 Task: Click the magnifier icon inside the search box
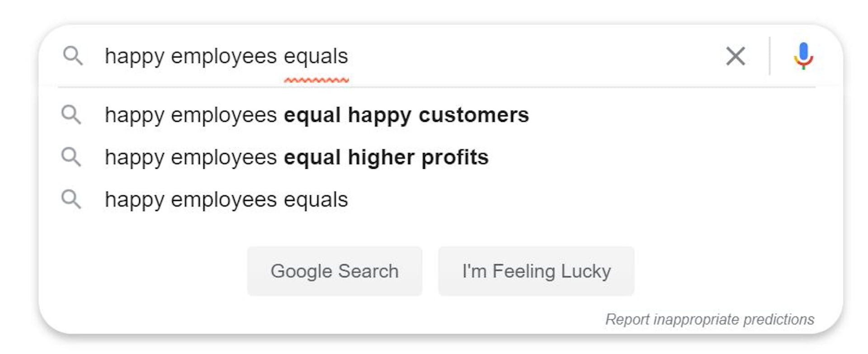73,56
